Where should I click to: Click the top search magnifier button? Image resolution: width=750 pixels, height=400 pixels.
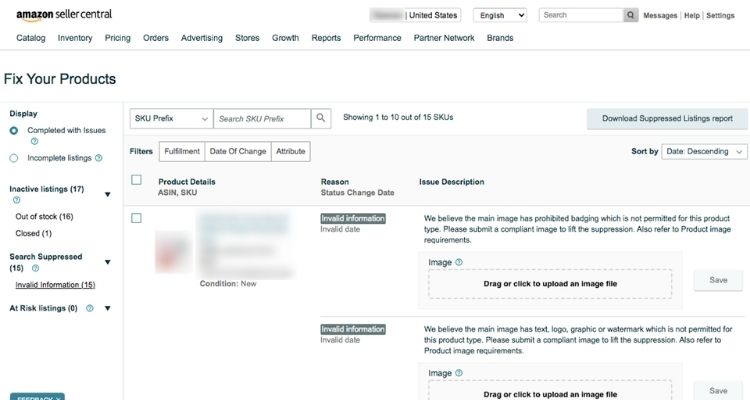click(630, 15)
